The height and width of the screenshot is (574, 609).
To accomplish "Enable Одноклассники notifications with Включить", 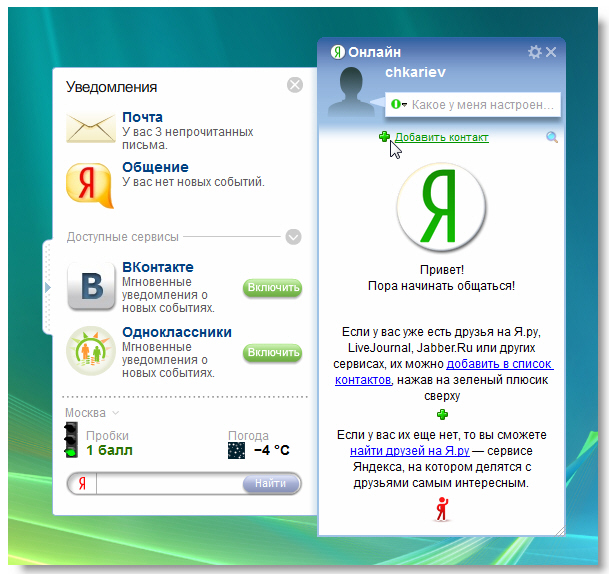I will tap(273, 353).
